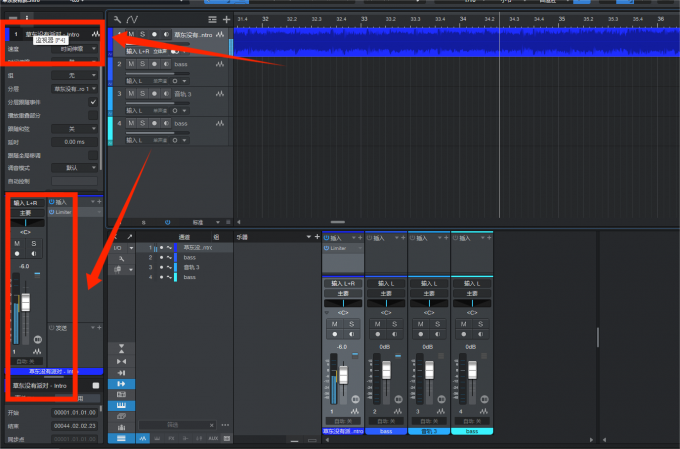
Task: Open the track list icon beside add button
Action: [x=212, y=19]
